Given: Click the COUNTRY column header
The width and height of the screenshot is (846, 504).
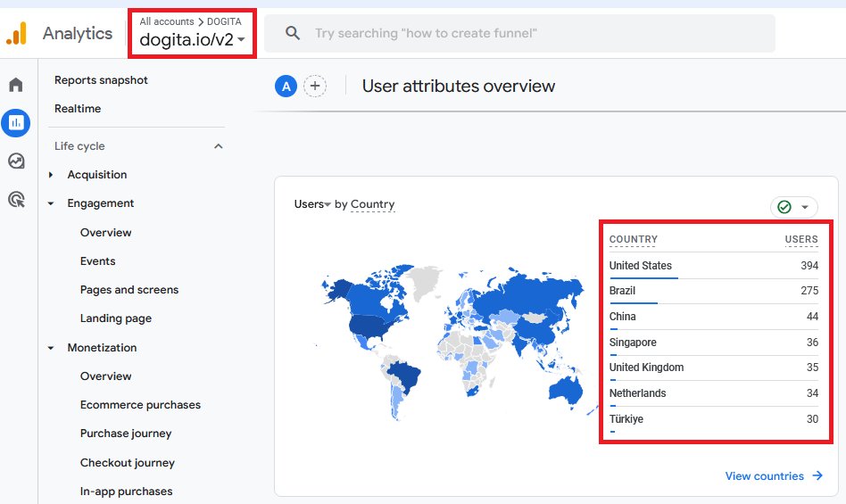Looking at the screenshot, I should (634, 239).
